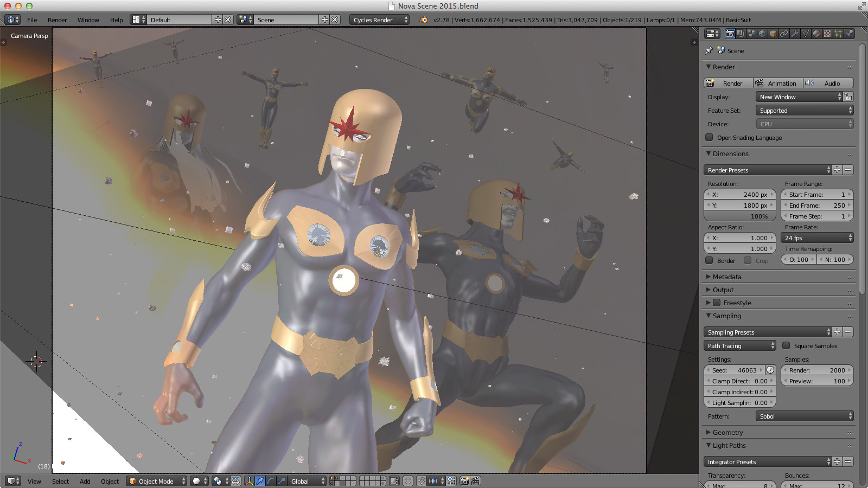Toggle the Border checkbox
The image size is (868, 488).
click(x=709, y=260)
